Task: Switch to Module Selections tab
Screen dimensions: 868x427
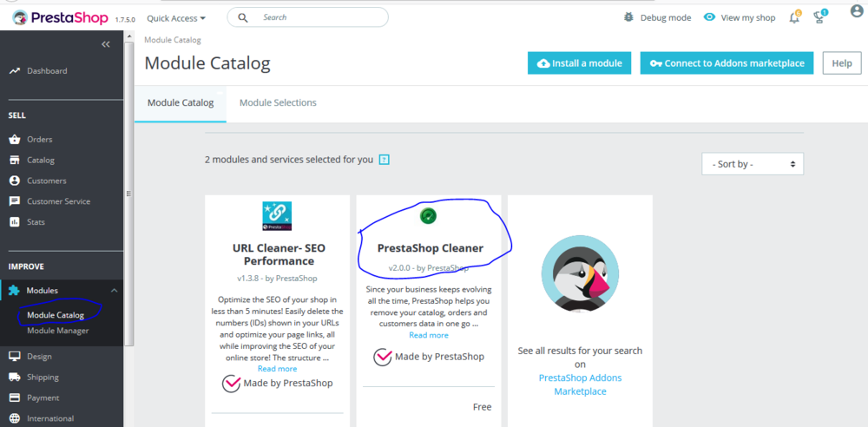Action: tap(278, 102)
